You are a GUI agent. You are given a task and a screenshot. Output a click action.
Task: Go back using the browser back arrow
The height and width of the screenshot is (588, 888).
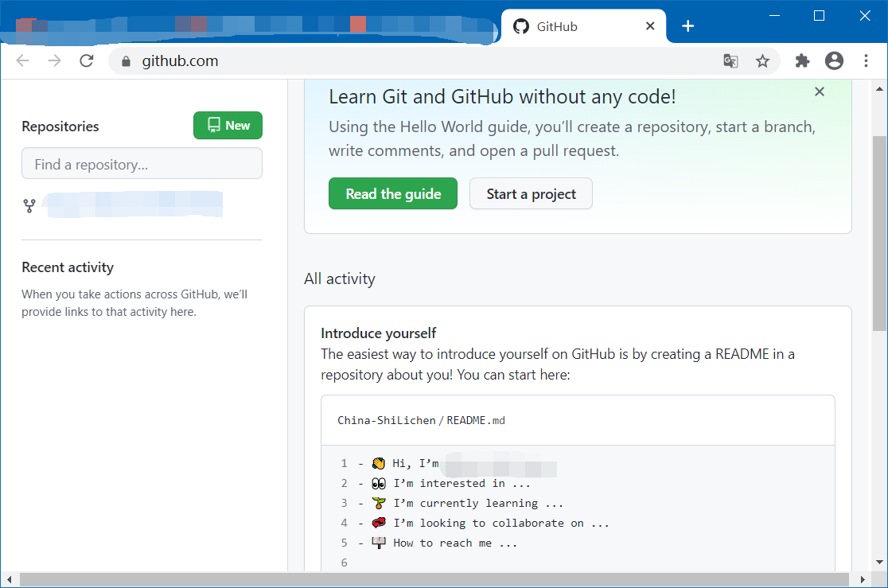click(22, 60)
